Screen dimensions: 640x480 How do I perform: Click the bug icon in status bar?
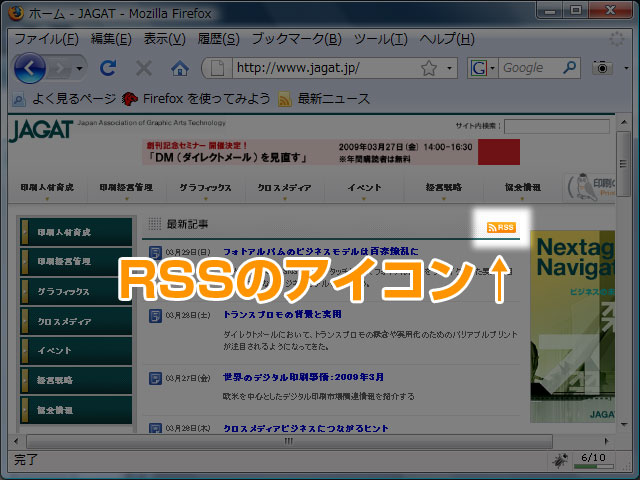(560, 460)
